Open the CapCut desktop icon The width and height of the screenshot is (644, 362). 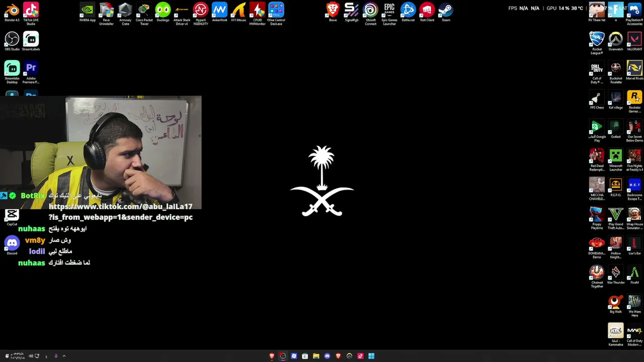12,217
